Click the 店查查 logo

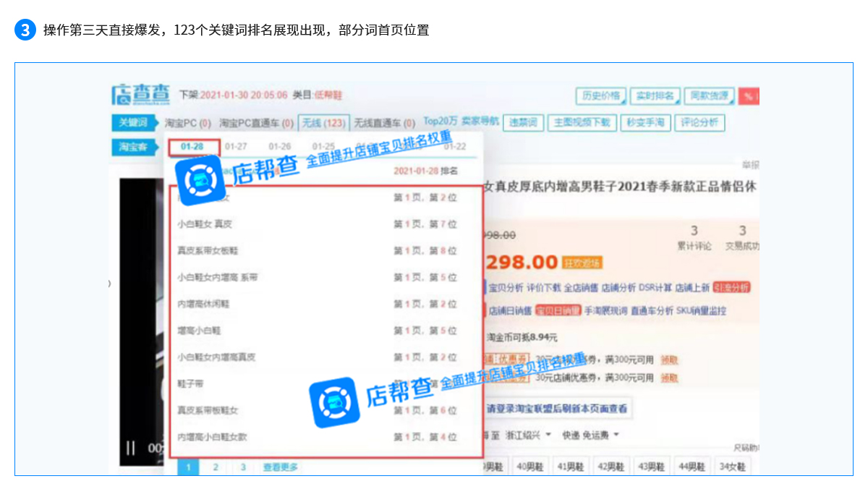tap(140, 95)
